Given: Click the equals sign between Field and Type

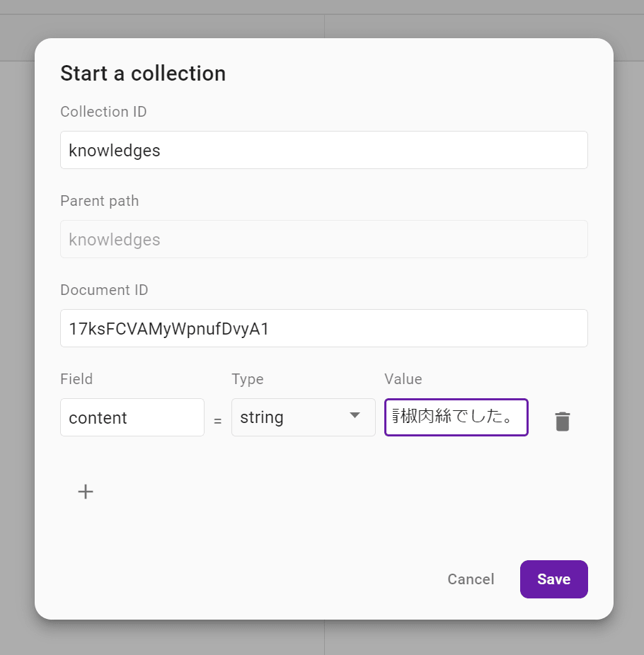Looking at the screenshot, I should pyautogui.click(x=218, y=421).
